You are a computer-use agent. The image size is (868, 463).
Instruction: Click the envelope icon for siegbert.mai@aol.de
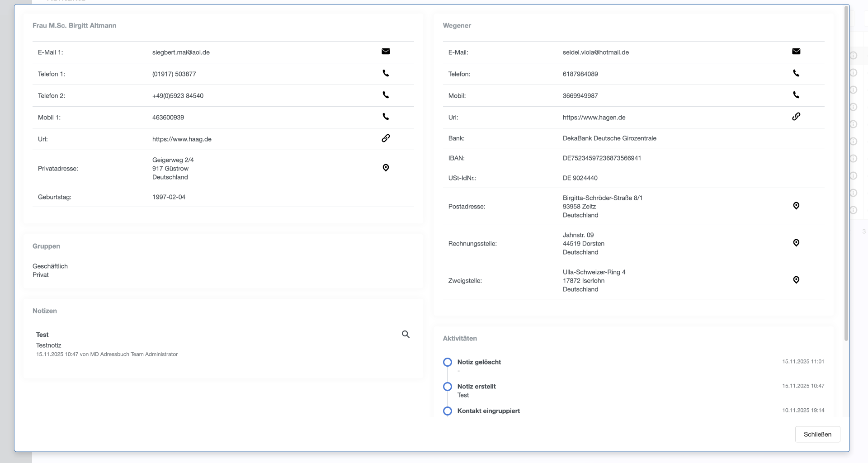point(386,52)
